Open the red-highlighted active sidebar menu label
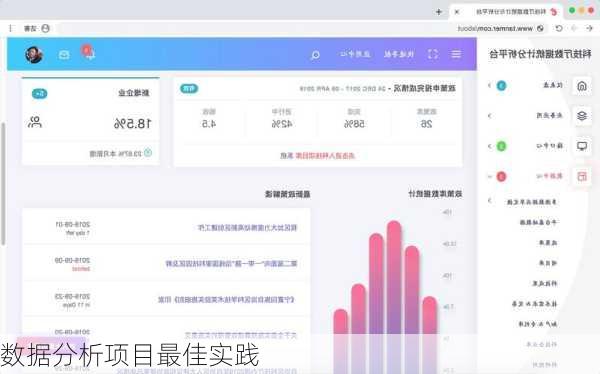The height and width of the screenshot is (374, 600). coord(549,176)
